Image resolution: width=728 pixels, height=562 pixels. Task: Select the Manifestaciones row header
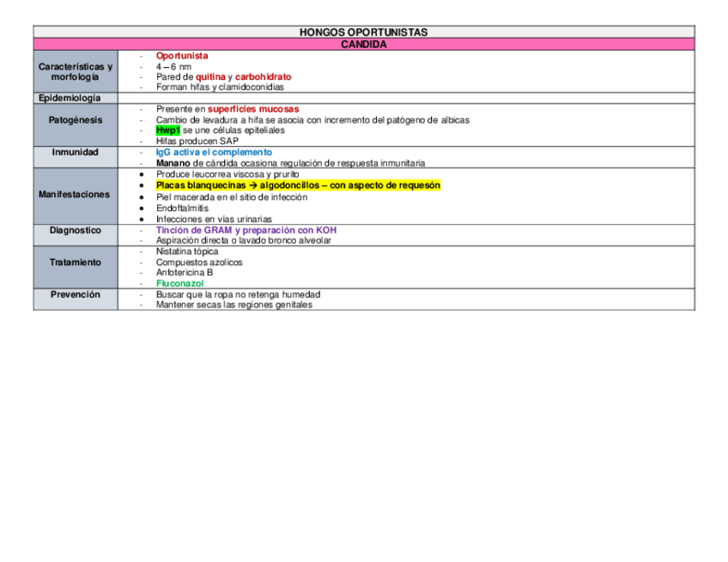tap(75, 195)
